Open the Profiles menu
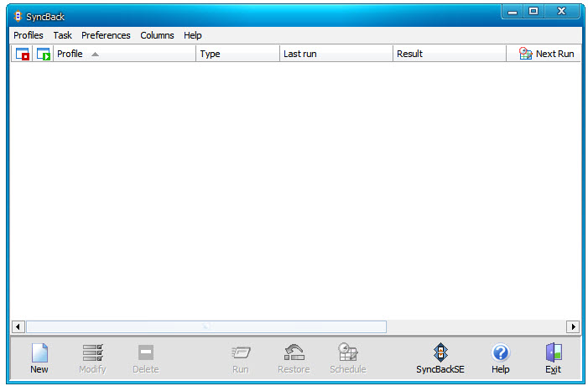Screen dimensions: 588x386 pos(28,35)
